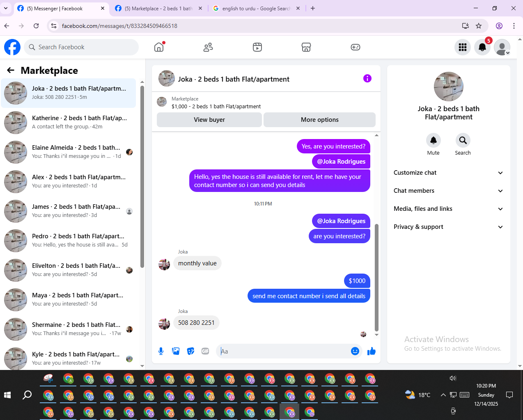Click the More options button

coord(319,120)
